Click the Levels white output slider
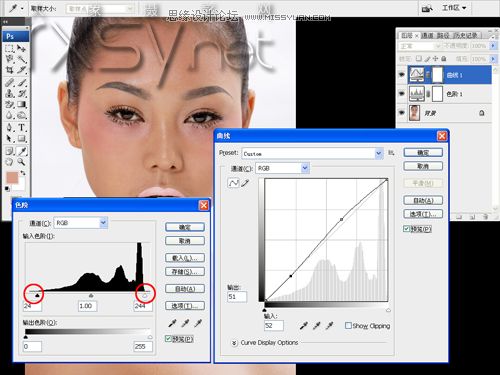Image resolution: width=500 pixels, height=375 pixels. click(150, 337)
